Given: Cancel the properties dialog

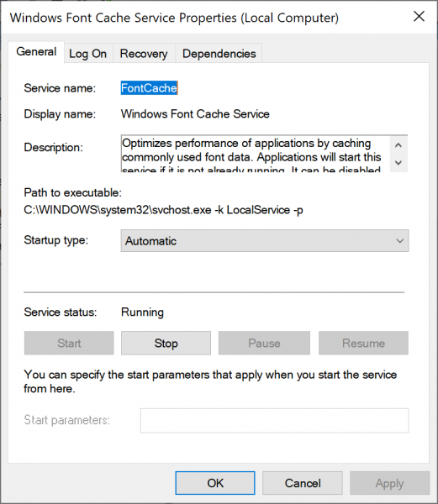Looking at the screenshot, I should (303, 483).
